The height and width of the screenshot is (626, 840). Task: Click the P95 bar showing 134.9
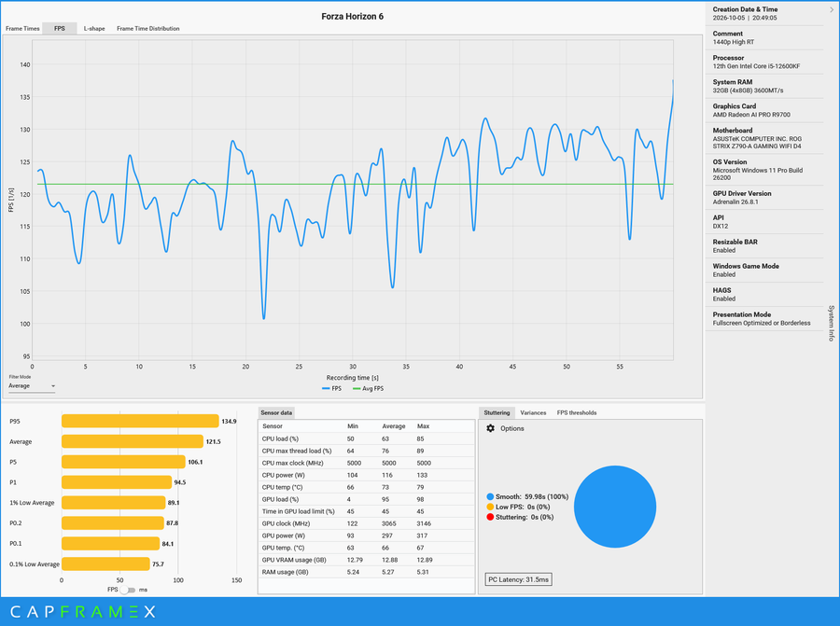(140, 421)
